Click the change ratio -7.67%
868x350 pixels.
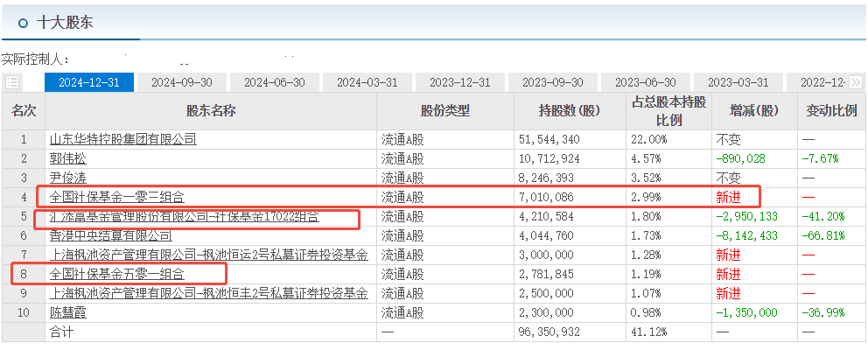tap(821, 159)
